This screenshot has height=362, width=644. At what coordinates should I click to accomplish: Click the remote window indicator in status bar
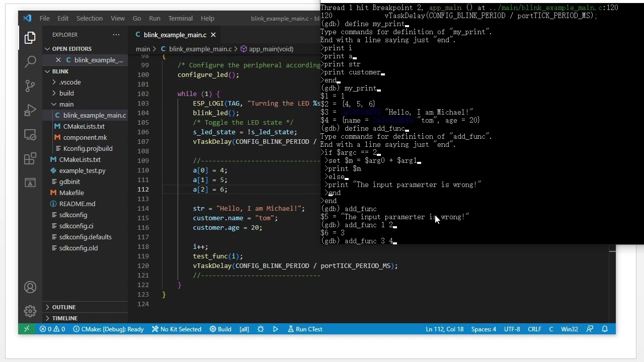click(x=27, y=329)
